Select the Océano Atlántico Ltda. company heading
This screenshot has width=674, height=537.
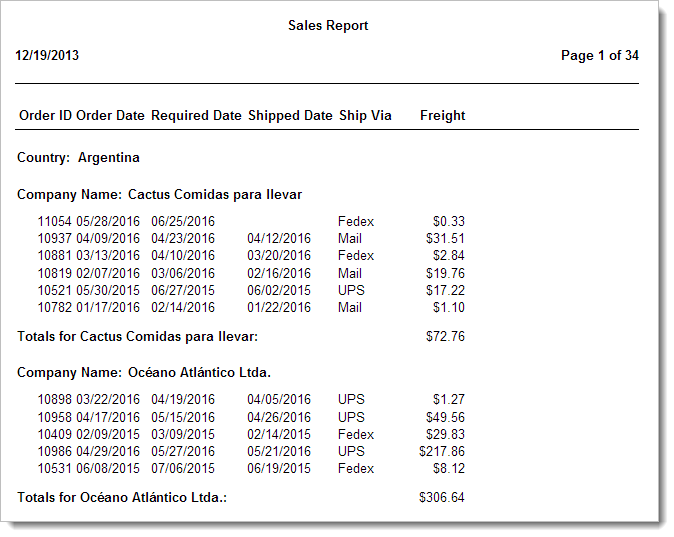pos(144,372)
